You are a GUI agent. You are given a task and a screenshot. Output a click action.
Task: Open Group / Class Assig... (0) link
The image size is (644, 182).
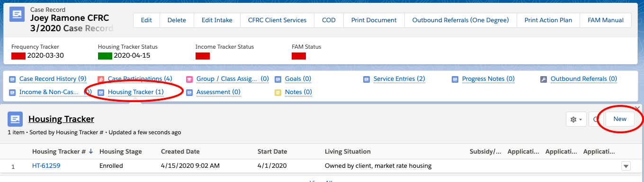point(233,79)
